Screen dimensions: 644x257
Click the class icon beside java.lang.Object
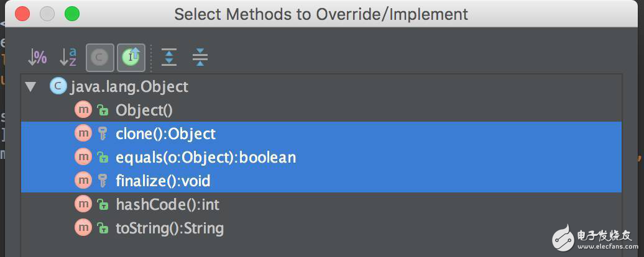tap(58, 87)
